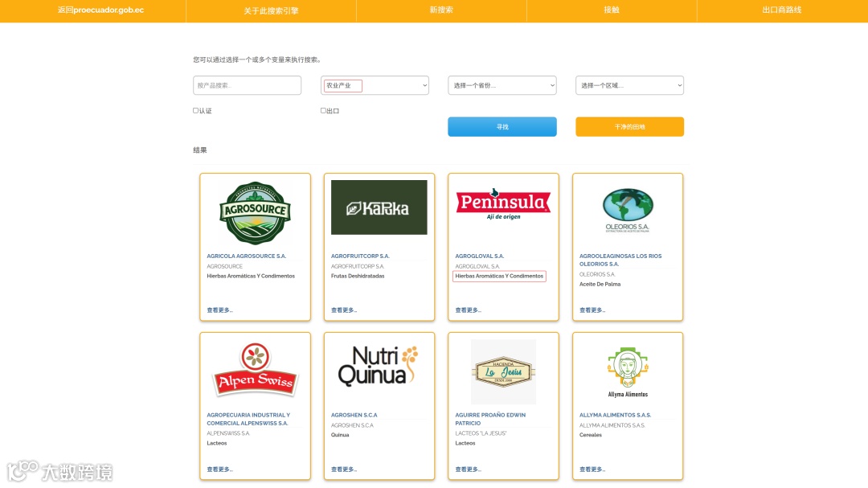
Task: Open 关于此搜索引擎 menu item
Action: 272,10
